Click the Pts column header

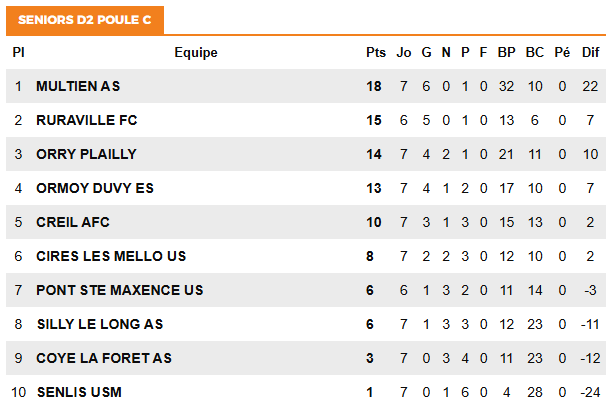click(x=375, y=53)
